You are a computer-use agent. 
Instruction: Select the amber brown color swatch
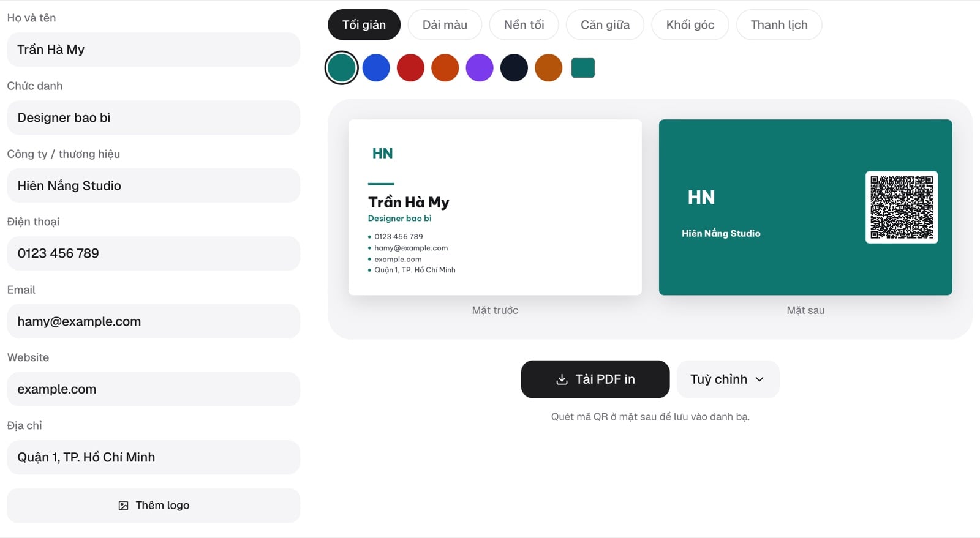coord(548,67)
